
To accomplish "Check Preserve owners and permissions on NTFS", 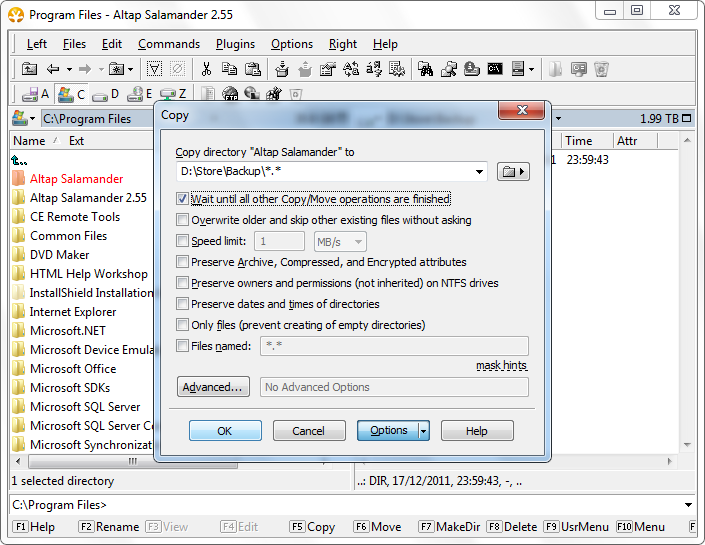I will click(x=182, y=283).
